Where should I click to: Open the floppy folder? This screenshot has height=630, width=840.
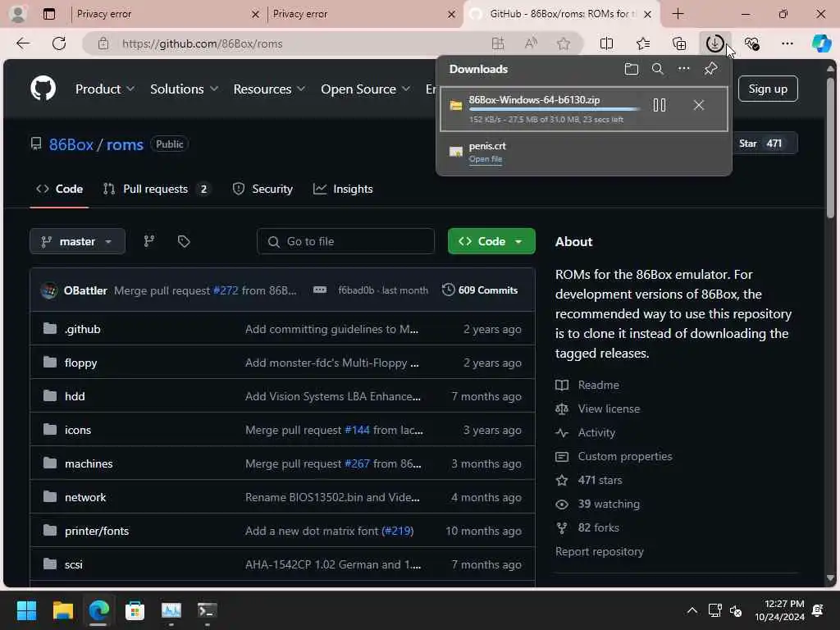tap(81, 363)
